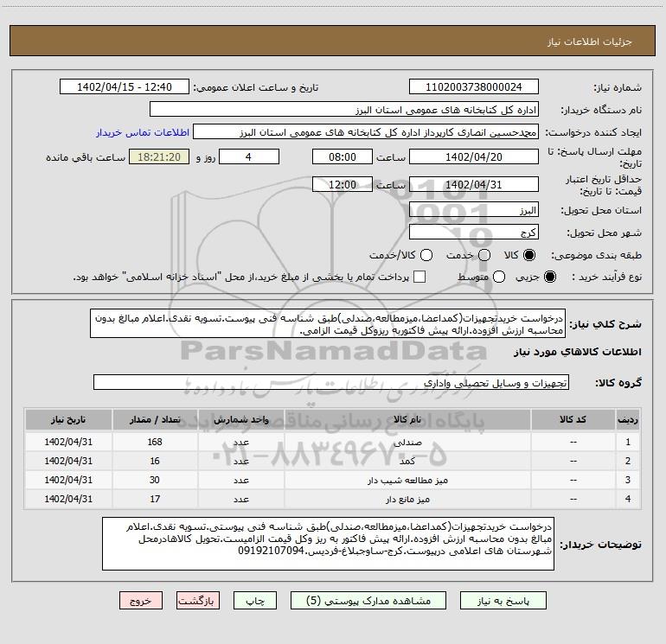
Task: Click quantity cell 30
Action: [155, 480]
